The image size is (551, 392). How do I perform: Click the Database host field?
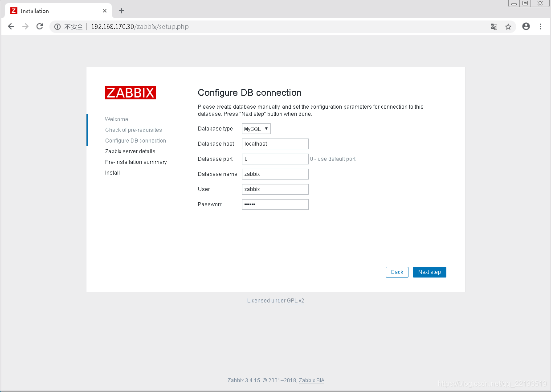(x=275, y=144)
